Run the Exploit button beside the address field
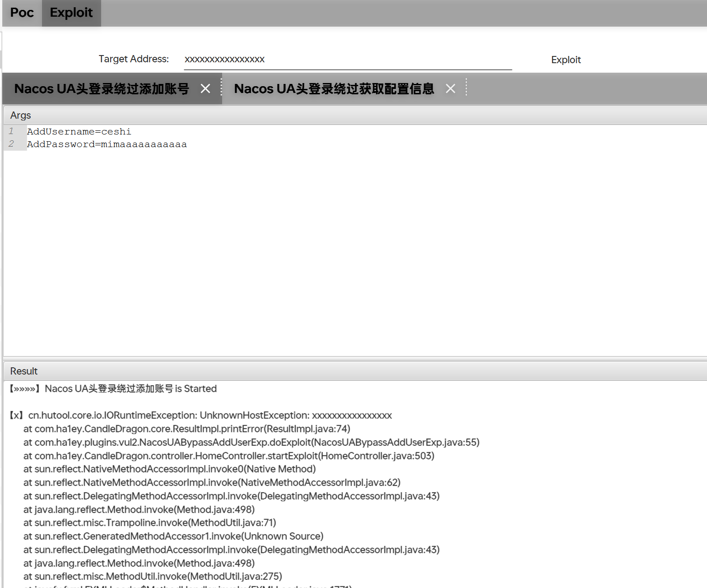Screen dimensions: 707x588 tap(566, 60)
